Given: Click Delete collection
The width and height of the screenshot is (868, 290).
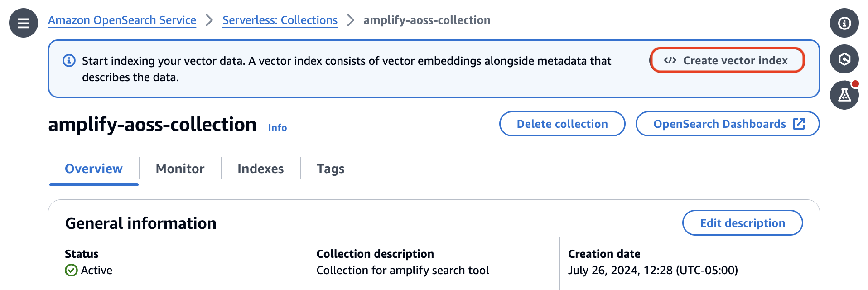Looking at the screenshot, I should pos(562,123).
